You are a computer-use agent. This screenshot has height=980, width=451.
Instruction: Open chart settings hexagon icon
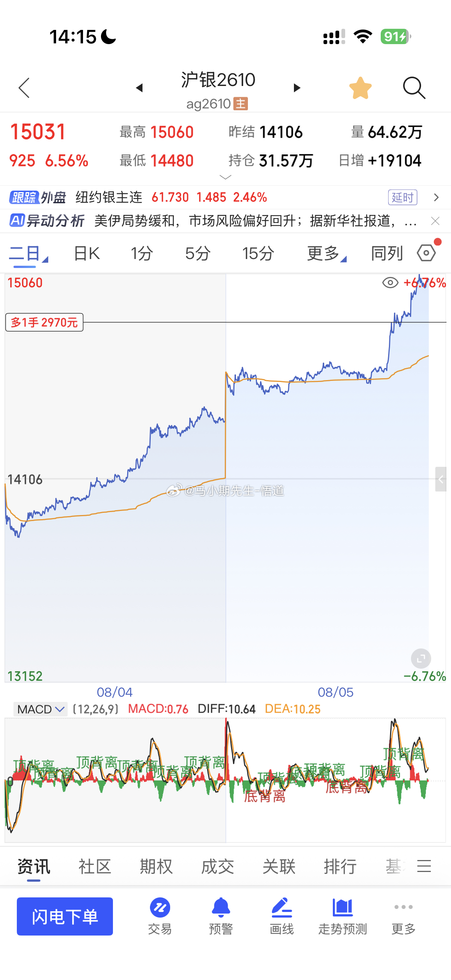pyautogui.click(x=426, y=253)
